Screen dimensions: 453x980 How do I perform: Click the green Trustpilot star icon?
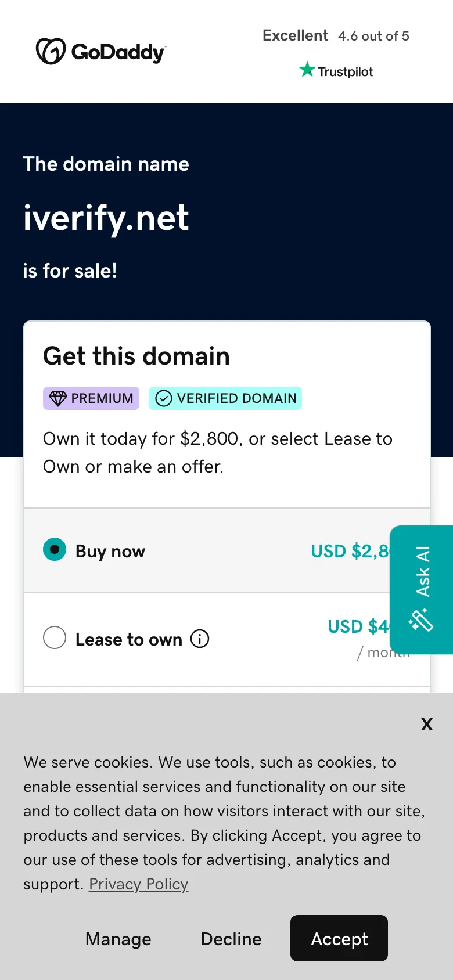coord(307,70)
